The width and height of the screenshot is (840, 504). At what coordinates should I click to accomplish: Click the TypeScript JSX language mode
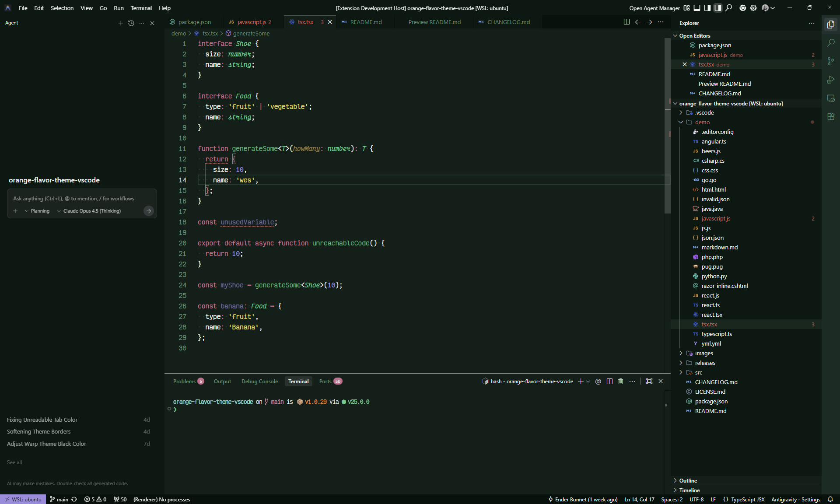(x=748, y=499)
